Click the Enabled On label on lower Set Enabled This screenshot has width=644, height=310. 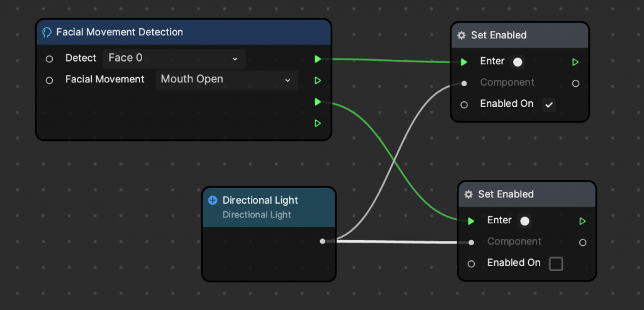click(x=514, y=263)
